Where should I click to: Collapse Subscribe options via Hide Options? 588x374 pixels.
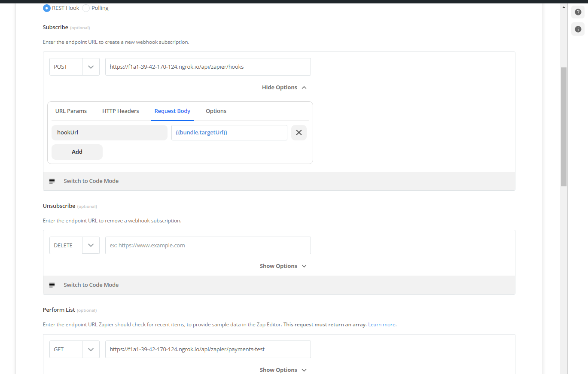(284, 87)
